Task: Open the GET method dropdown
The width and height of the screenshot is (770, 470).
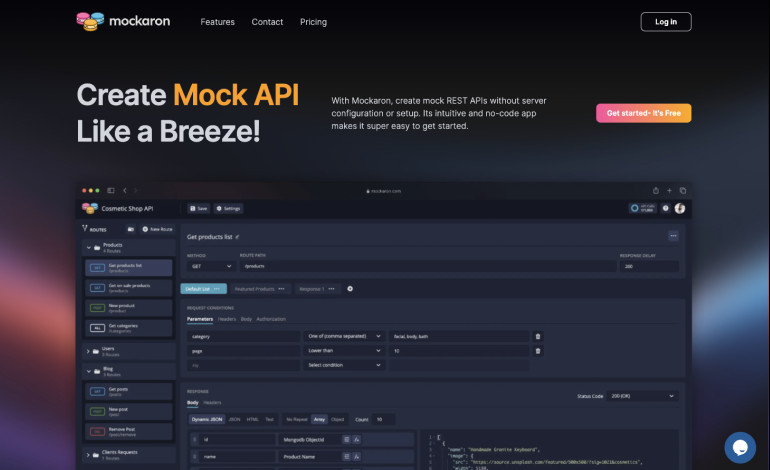Action: click(x=211, y=266)
